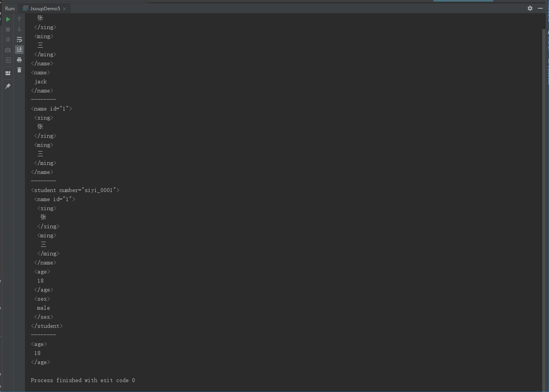Image resolution: width=549 pixels, height=392 pixels.
Task: Click the Up the stack trace arrow
Action: (x=19, y=19)
